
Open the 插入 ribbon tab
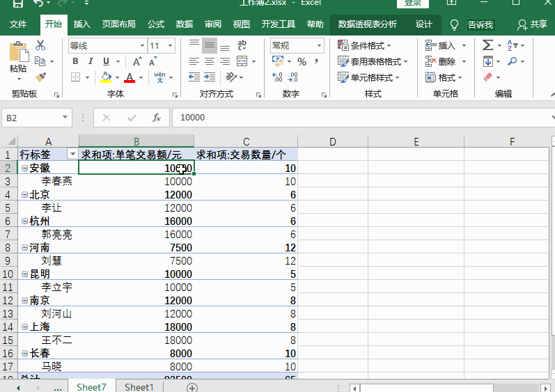pyautogui.click(x=82, y=24)
